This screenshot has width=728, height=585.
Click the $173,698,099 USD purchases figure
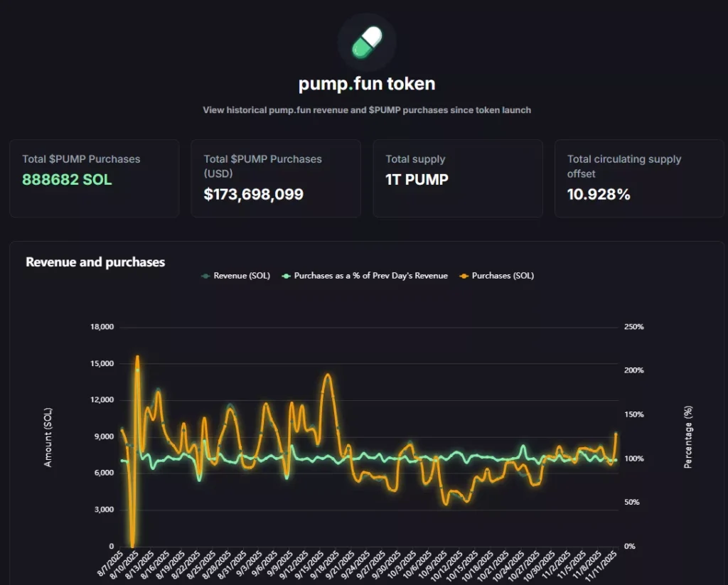click(253, 194)
